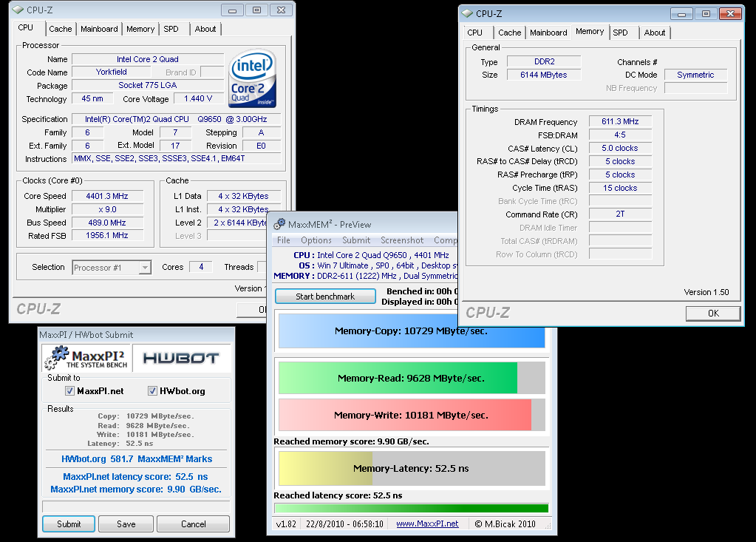Click the Memory-Write 10181 MByte/sec bar
Viewport: 756px width, 542px height.
[x=412, y=415]
